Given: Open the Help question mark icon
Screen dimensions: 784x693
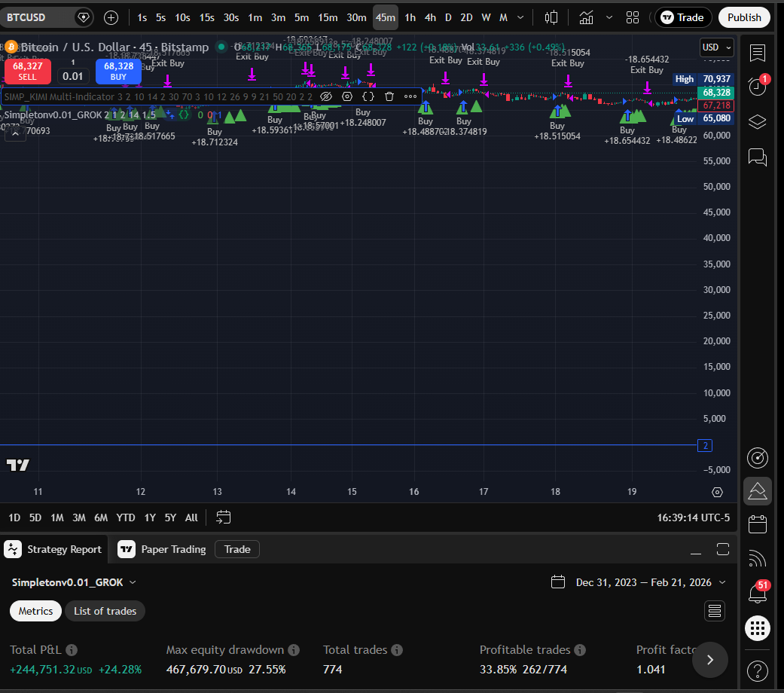Looking at the screenshot, I should click(x=757, y=670).
